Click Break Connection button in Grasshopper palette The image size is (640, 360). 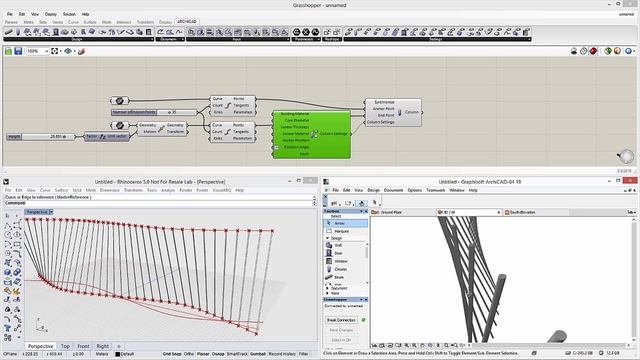coord(341,320)
